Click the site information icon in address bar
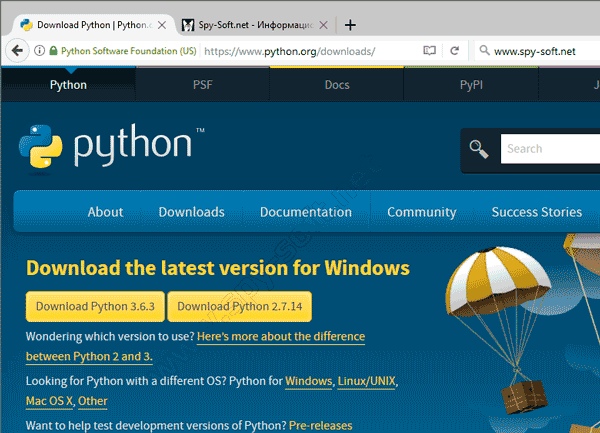This screenshot has width=600, height=433. coord(40,50)
